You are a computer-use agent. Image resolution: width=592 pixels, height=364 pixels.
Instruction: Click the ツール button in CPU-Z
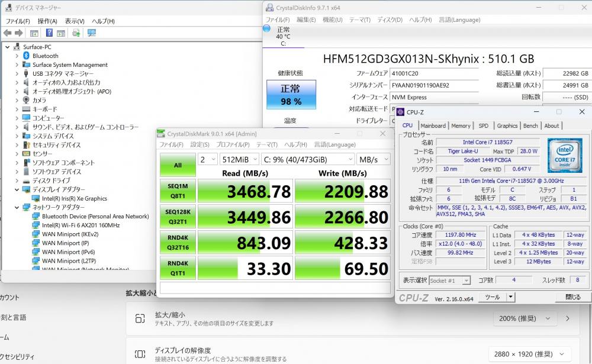tap(493, 297)
